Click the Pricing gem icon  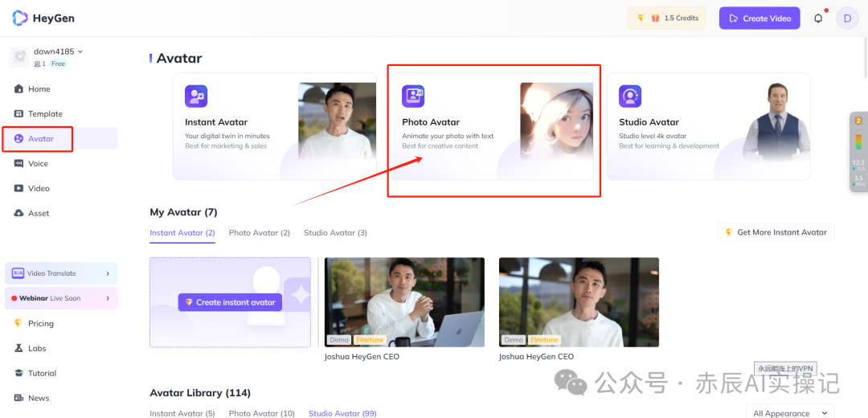[18, 323]
